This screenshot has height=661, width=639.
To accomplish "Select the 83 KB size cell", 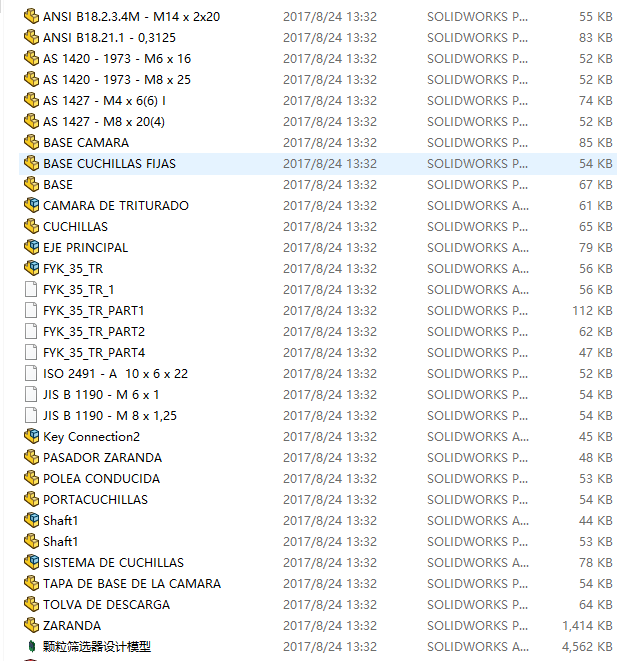I will pyautogui.click(x=596, y=38).
